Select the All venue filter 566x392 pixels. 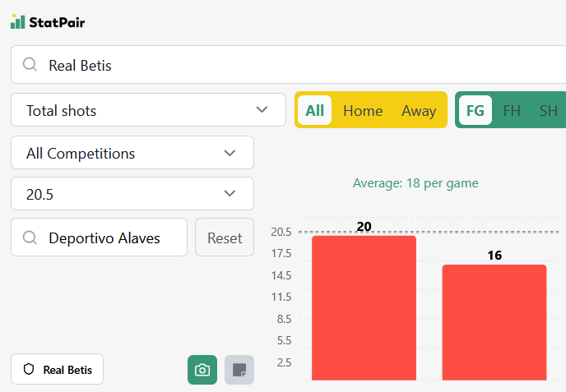click(315, 110)
